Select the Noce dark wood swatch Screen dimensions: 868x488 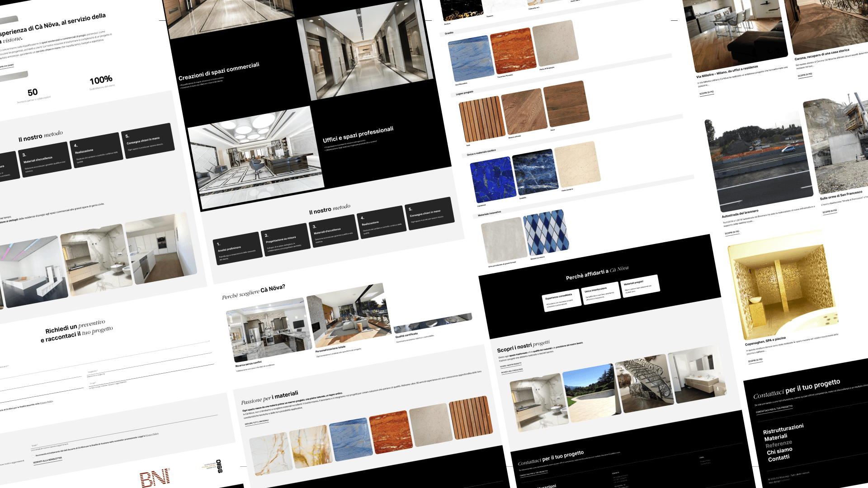[x=566, y=104]
